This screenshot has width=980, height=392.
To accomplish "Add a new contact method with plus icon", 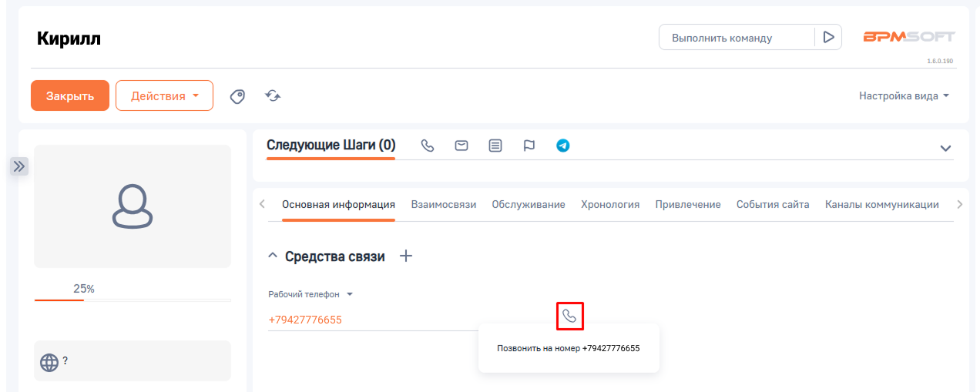I will coord(406,256).
